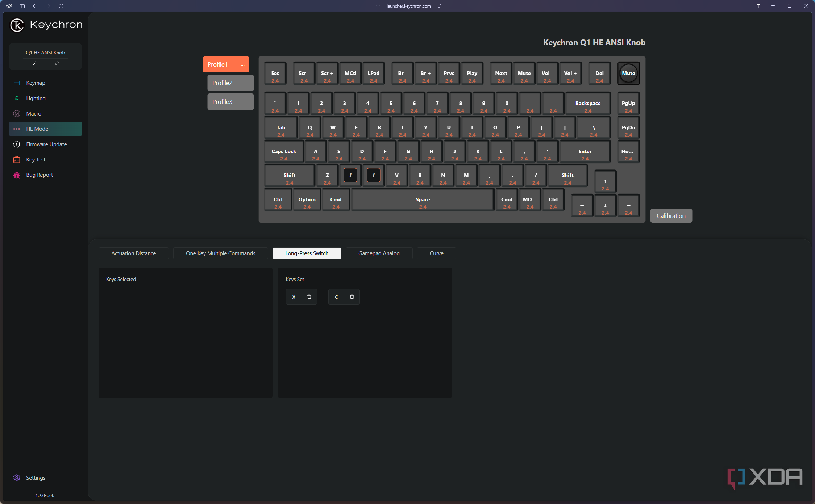Select Profile2
815x504 pixels.
pos(223,83)
